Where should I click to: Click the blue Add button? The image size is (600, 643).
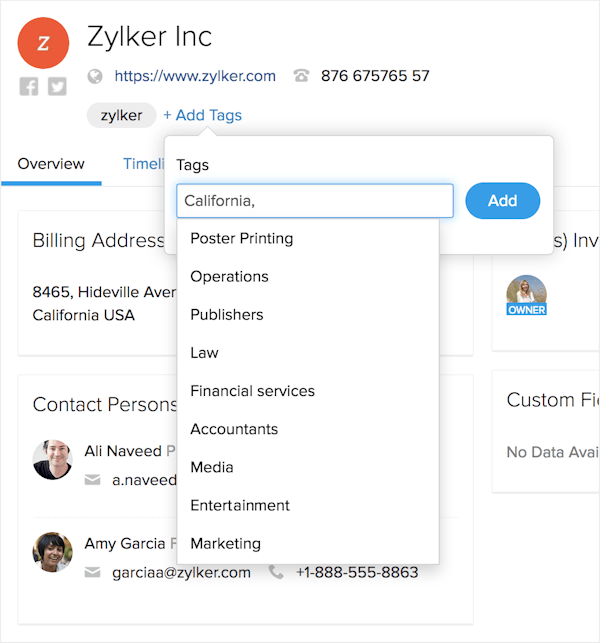pos(502,201)
